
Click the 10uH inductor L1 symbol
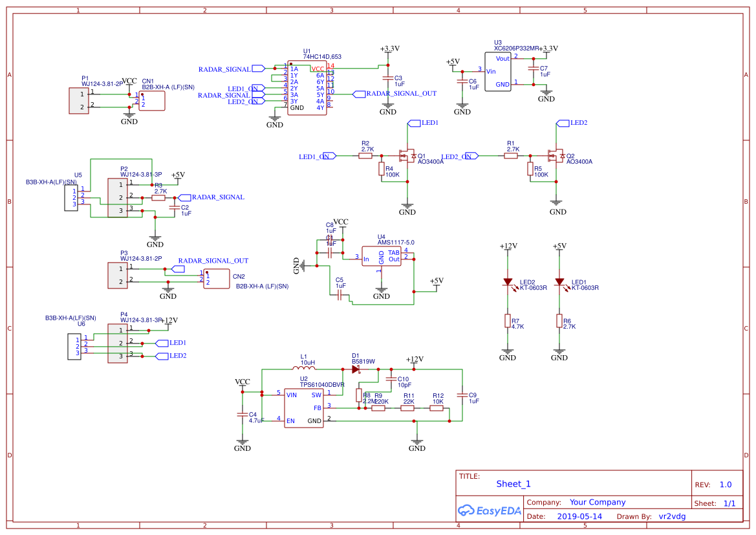point(304,367)
